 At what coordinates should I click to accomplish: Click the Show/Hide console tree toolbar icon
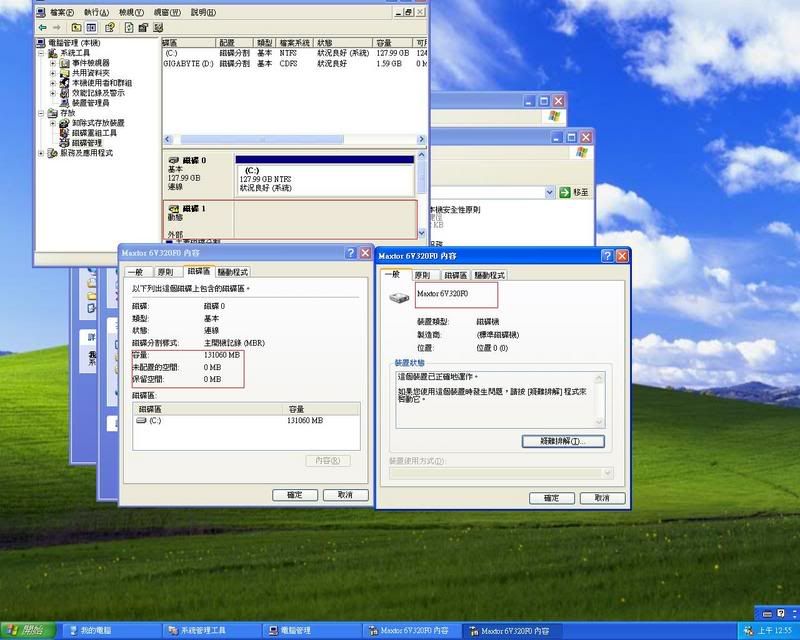[91, 27]
